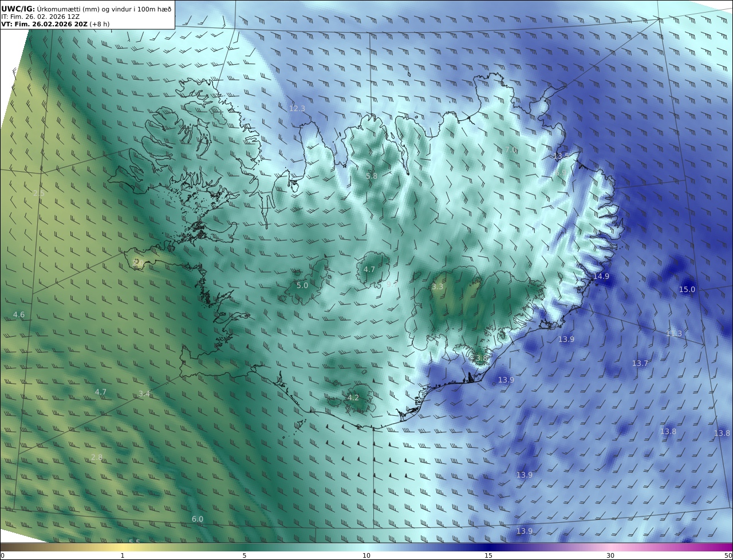Viewport: 733px width, 560px height.
Task: Click the 3.3 value label on Vatnajökull glacier
Action: (438, 286)
